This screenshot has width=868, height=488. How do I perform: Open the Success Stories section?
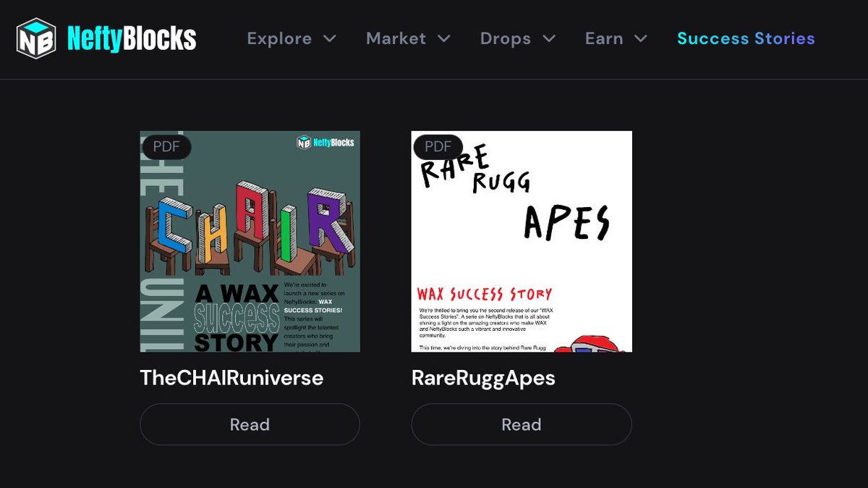coord(746,39)
